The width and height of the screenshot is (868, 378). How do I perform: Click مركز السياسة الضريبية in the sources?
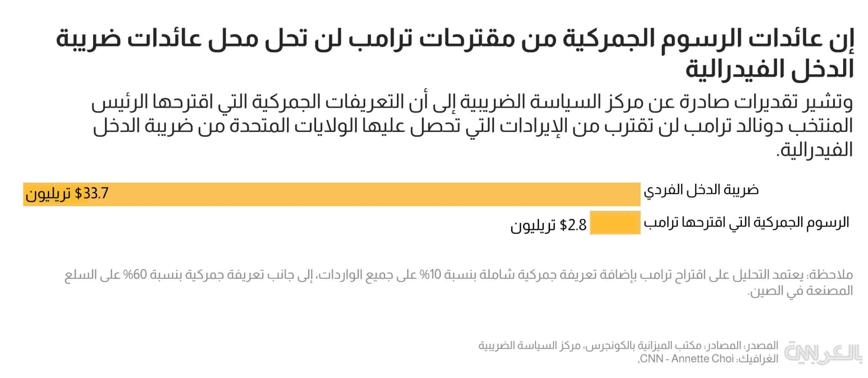click(529, 346)
